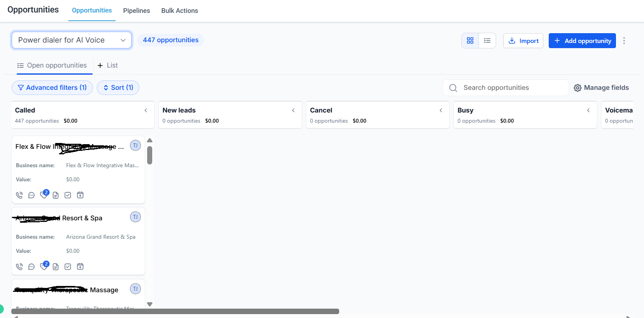Collapse the Busy stage column
The height and width of the screenshot is (318, 644).
589,111
